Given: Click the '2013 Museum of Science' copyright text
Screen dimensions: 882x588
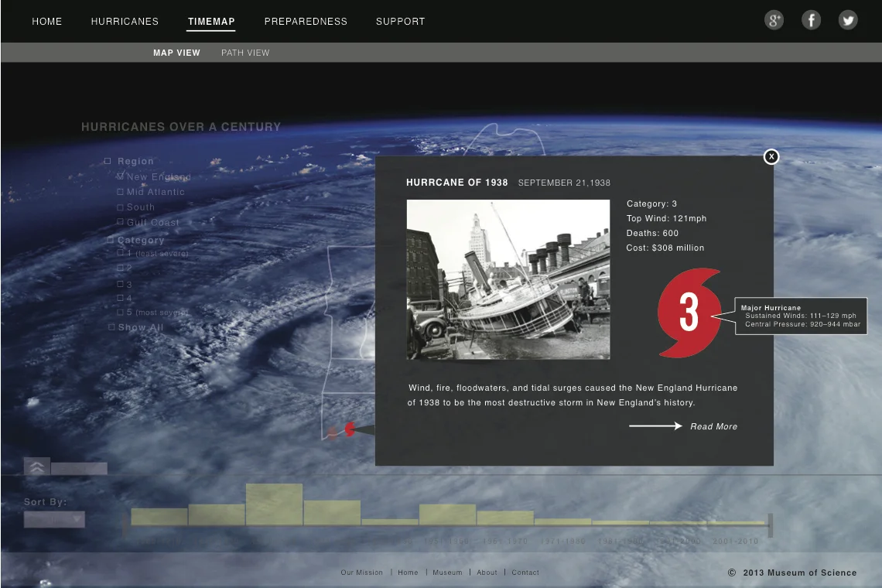Looking at the screenshot, I should [x=800, y=573].
